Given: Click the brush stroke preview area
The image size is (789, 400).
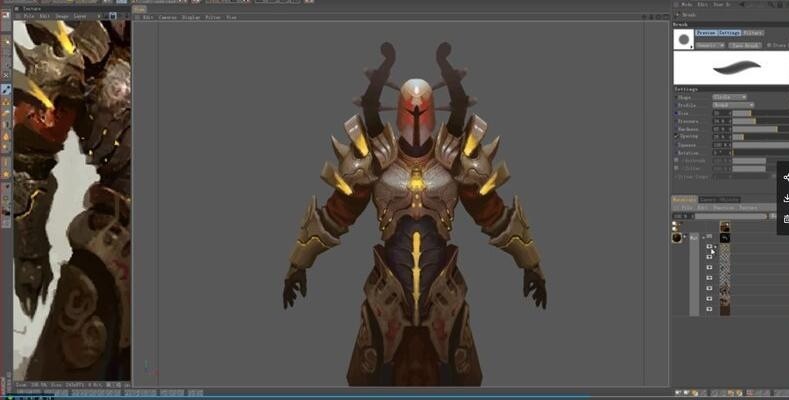Looking at the screenshot, I should point(731,67).
